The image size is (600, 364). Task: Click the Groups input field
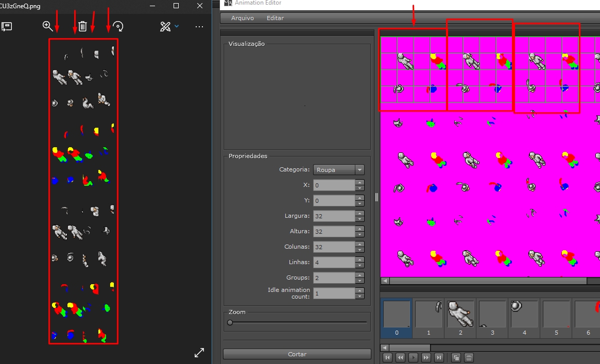(334, 278)
